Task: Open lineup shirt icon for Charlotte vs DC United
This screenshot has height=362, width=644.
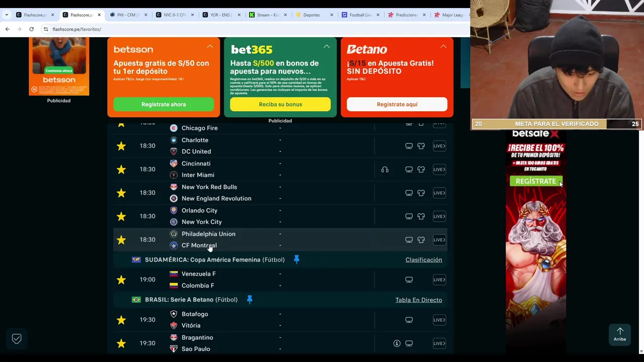Action: (421, 146)
